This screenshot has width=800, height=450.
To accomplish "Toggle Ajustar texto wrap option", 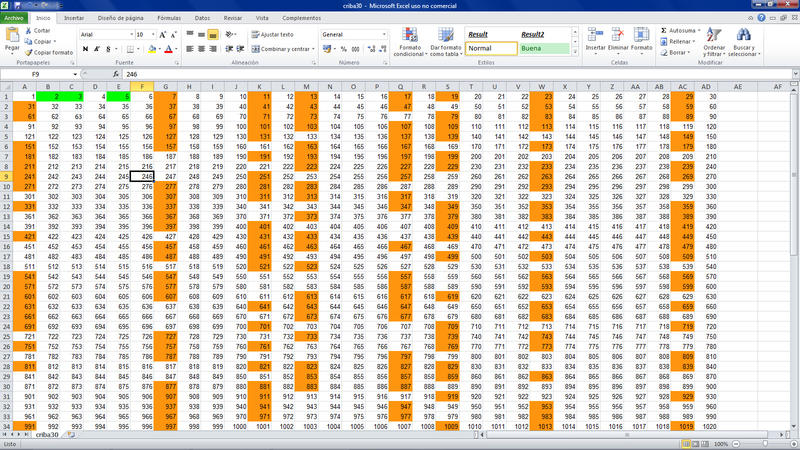I will click(272, 34).
